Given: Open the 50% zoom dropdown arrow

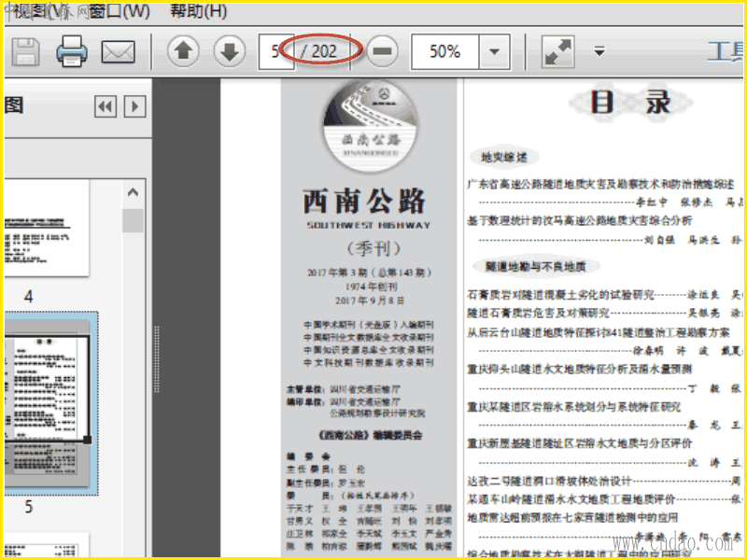Looking at the screenshot, I should click(x=494, y=51).
